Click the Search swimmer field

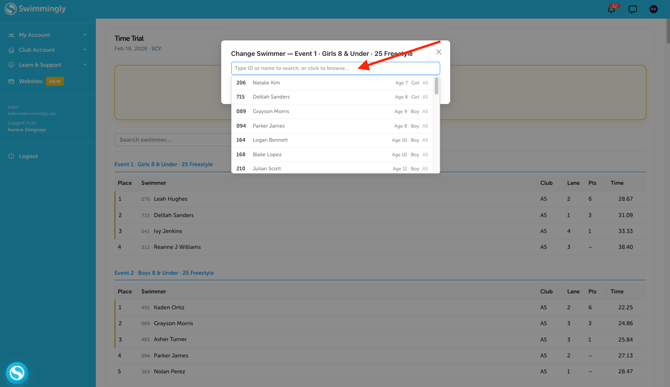[x=173, y=140]
